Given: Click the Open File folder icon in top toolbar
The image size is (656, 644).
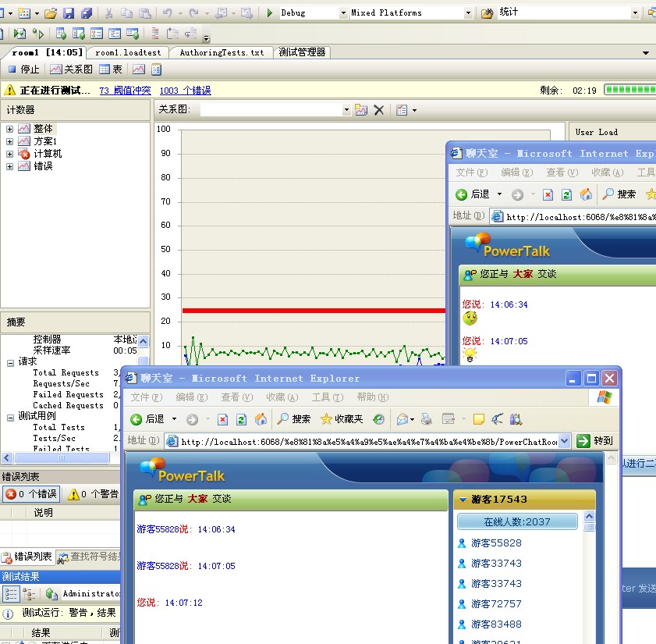Looking at the screenshot, I should [51, 13].
